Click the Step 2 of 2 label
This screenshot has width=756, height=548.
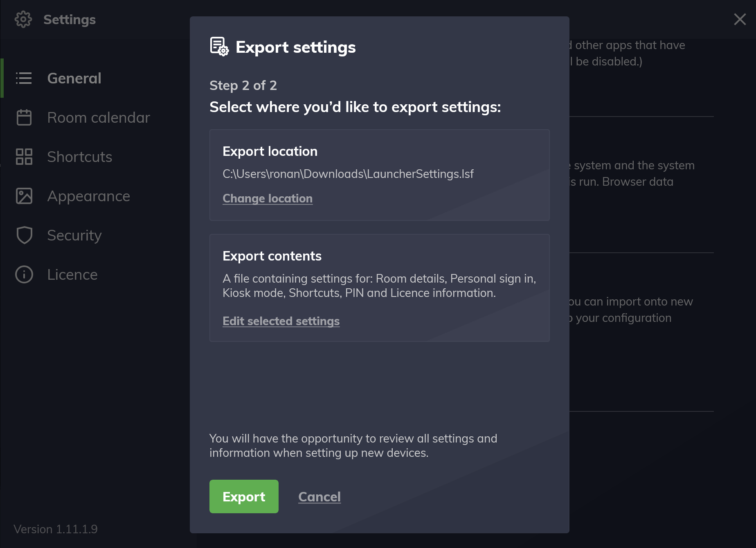tap(243, 85)
